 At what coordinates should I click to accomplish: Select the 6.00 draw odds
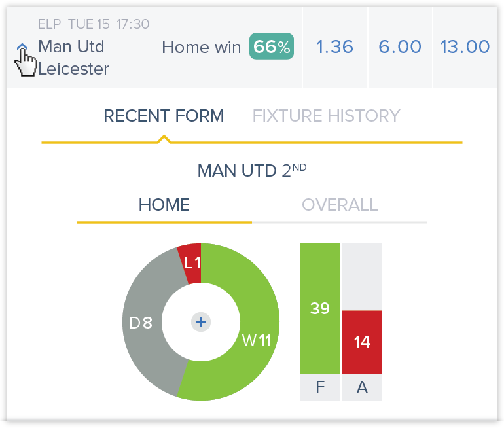click(400, 47)
